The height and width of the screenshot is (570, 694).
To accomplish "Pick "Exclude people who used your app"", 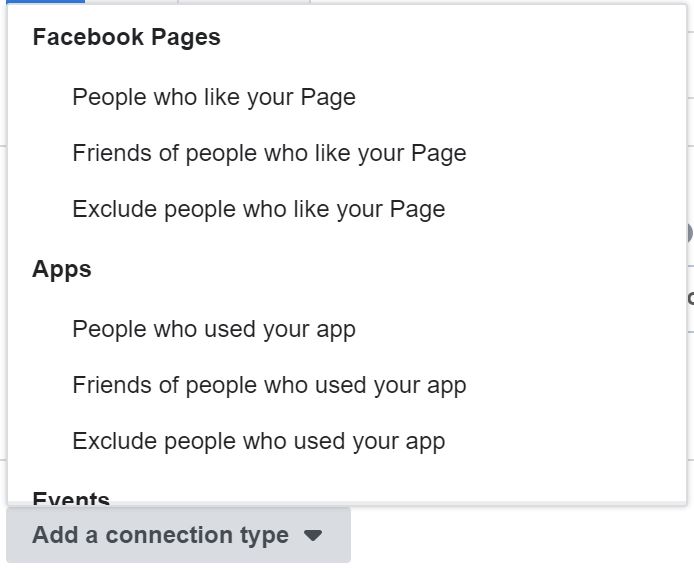I will 258,441.
